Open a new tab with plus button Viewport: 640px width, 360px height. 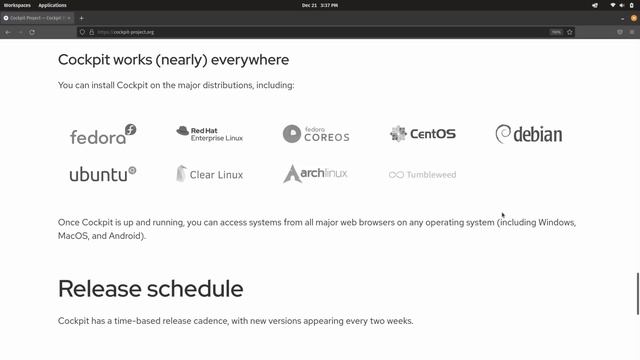(x=82, y=18)
